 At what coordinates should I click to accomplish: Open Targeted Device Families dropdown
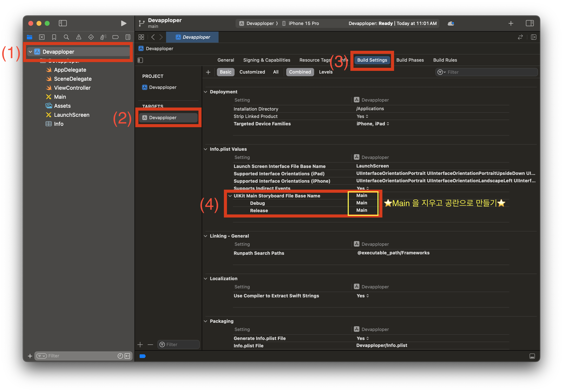point(373,123)
